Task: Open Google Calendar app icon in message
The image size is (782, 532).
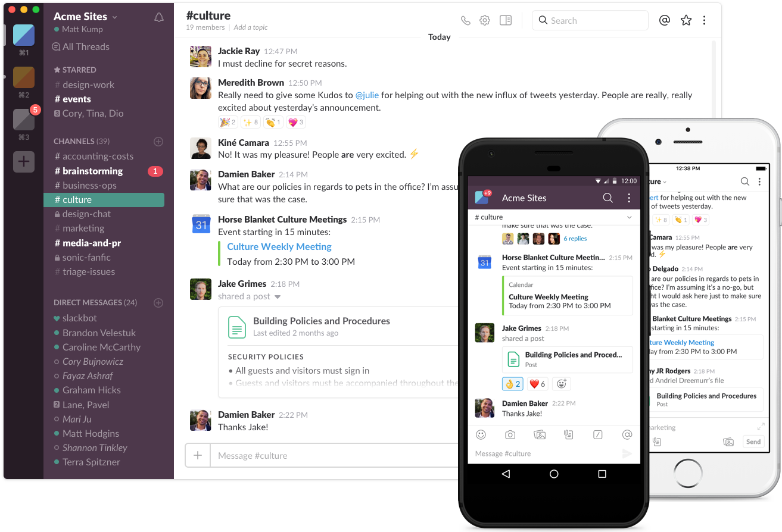Action: pyautogui.click(x=201, y=224)
